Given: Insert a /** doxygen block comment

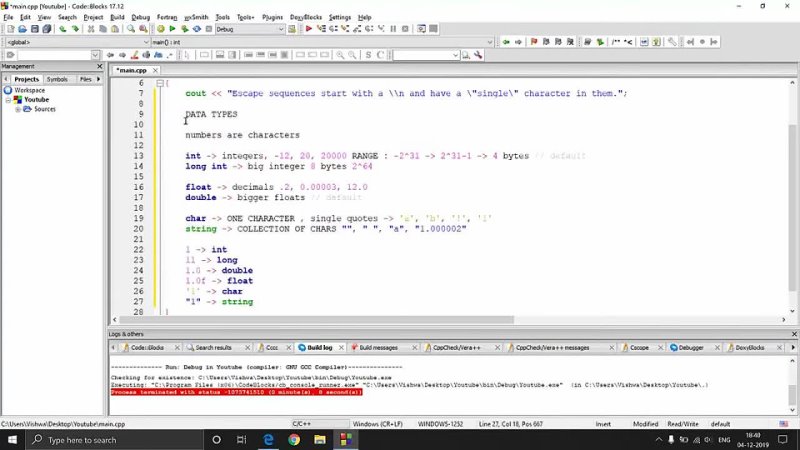Looking at the screenshot, I should point(616,42).
